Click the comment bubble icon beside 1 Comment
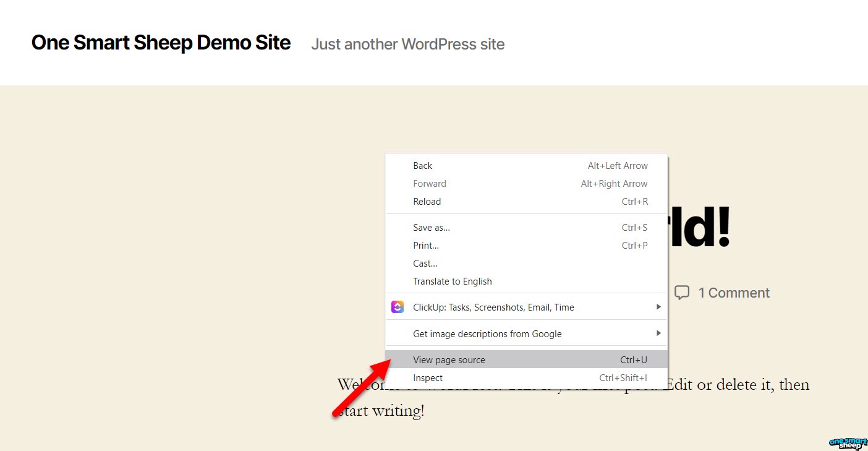 click(682, 293)
